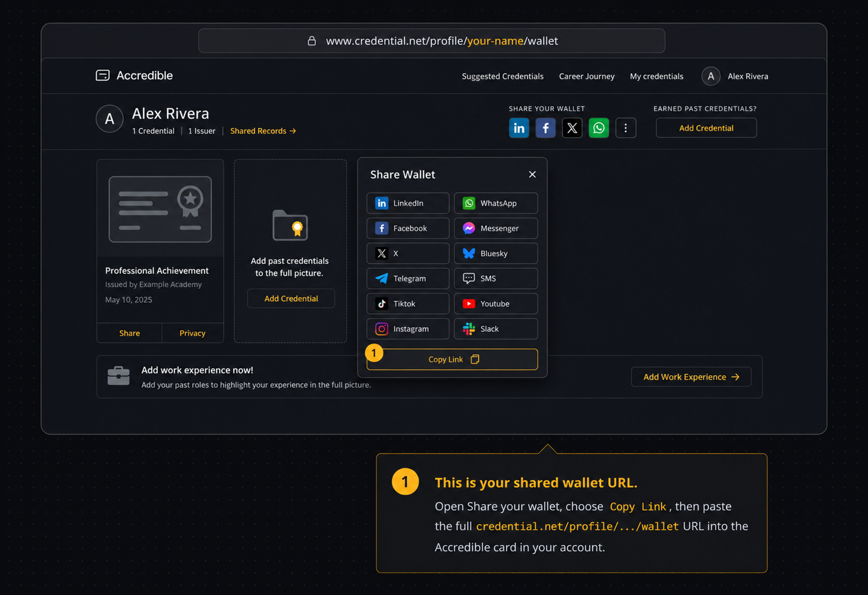Viewport: 868px width, 595px height.
Task: Click Privacy on Professional Achievement card
Action: point(192,333)
